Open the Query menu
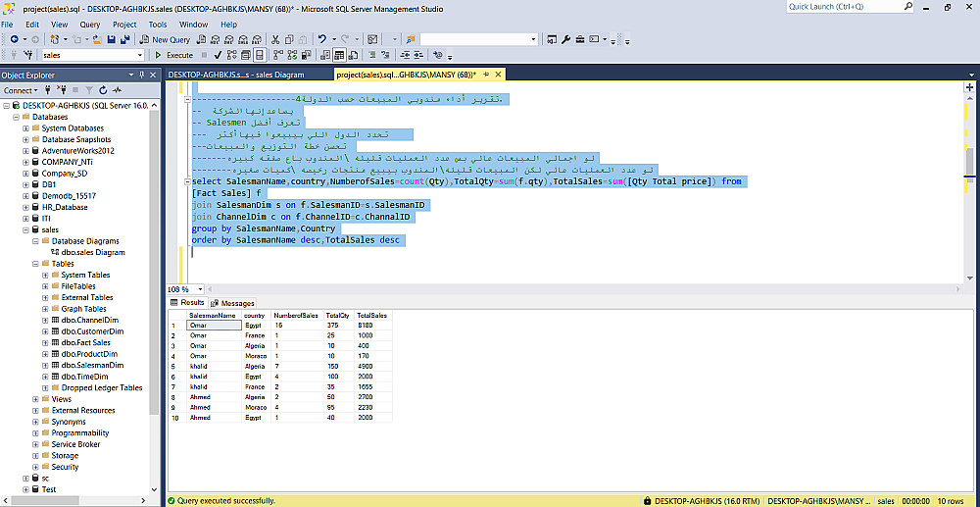This screenshot has width=980, height=507. tap(89, 24)
